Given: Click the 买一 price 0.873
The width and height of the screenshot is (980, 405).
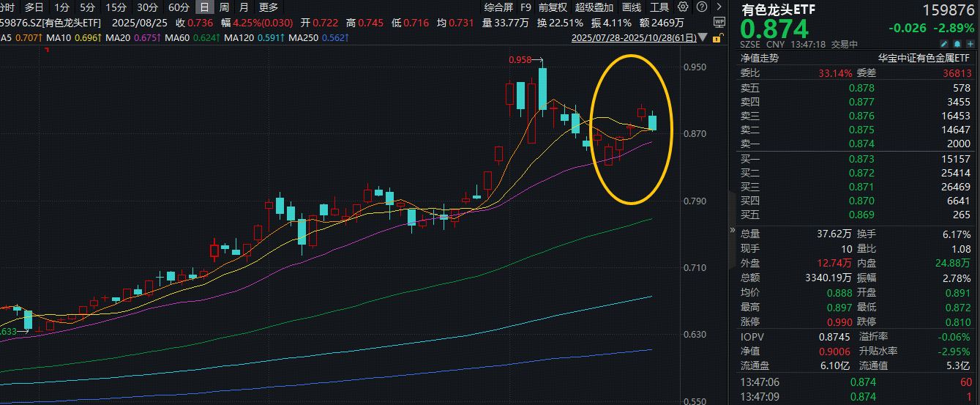Looking at the screenshot, I should click(x=861, y=159).
